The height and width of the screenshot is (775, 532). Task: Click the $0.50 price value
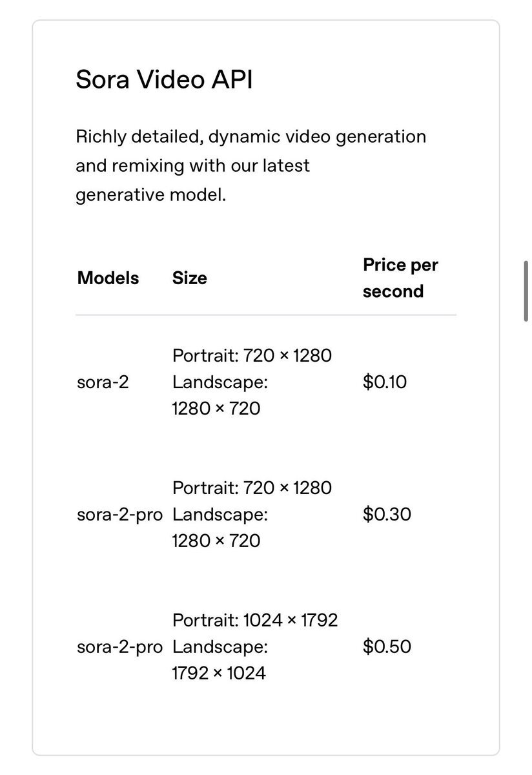[x=387, y=647]
